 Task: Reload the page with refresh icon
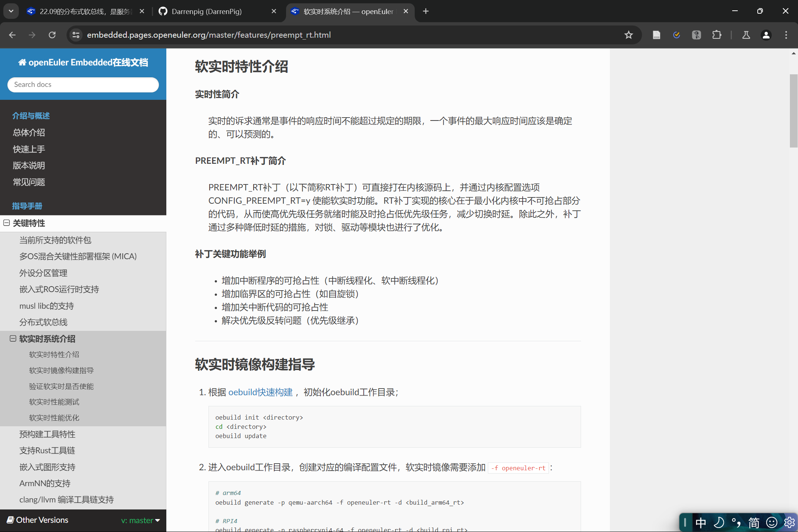point(52,35)
